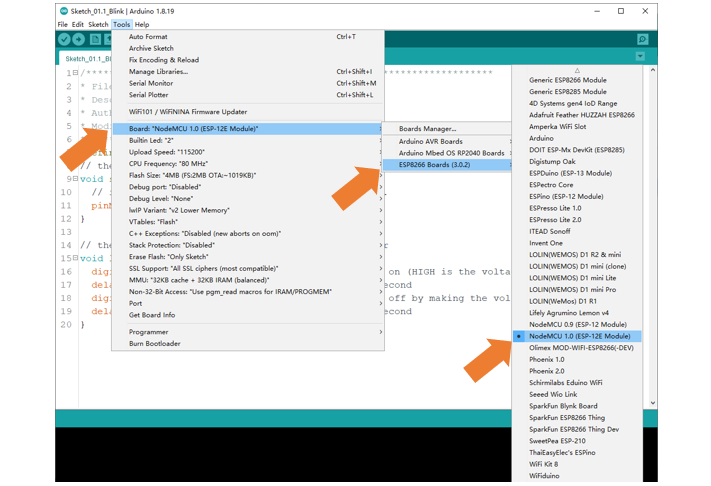Expand Stack Protection submenu
This screenshot has height=486, width=711.
[248, 245]
